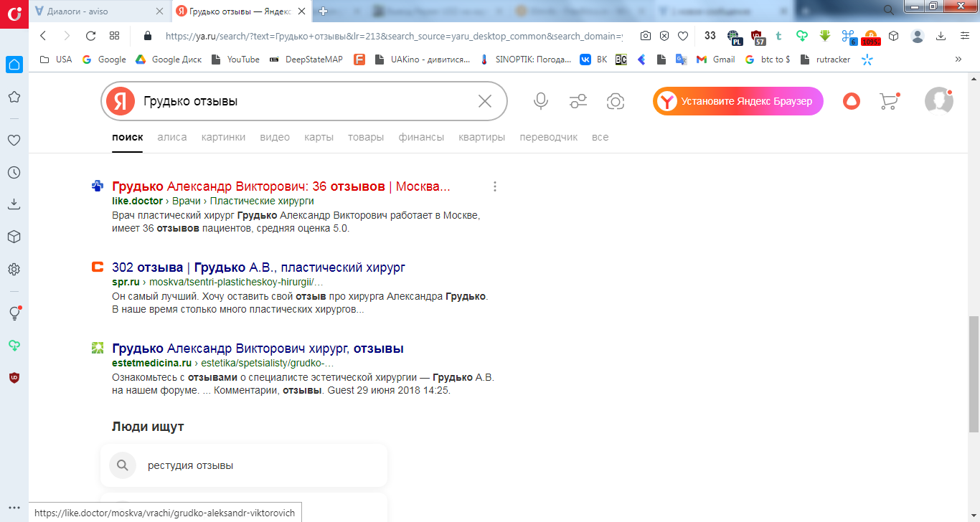
Task: Clear the search query with the X
Action: tap(485, 101)
